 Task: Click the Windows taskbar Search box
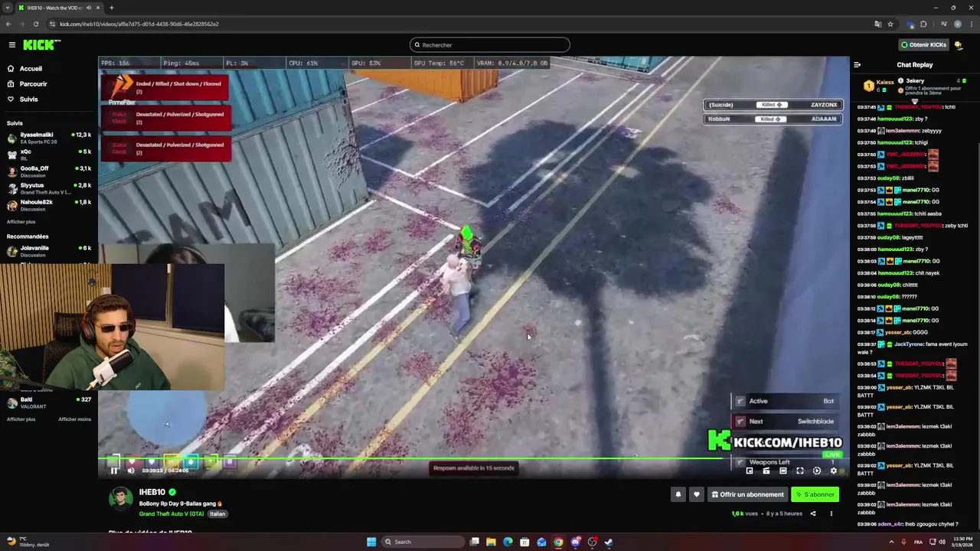423,542
